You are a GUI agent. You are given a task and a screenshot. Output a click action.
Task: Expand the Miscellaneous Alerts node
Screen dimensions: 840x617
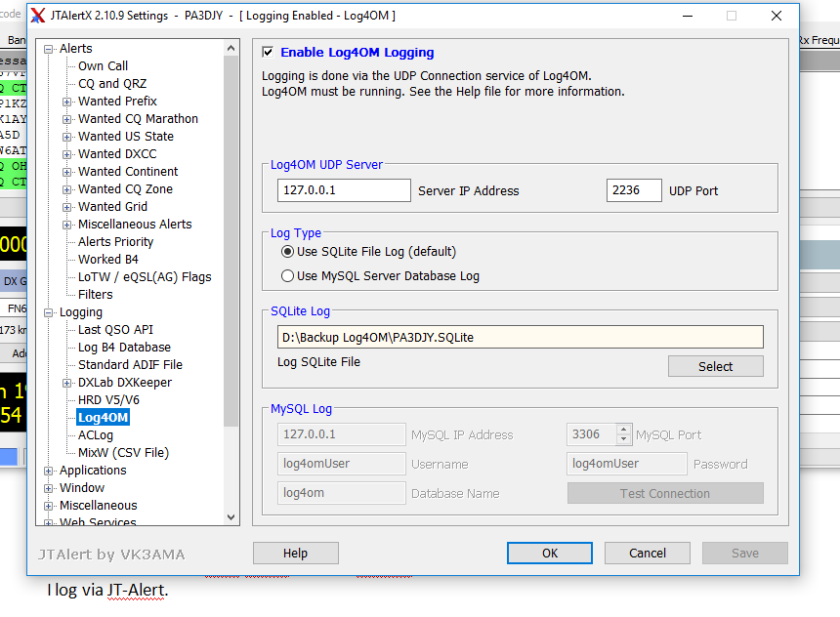(x=66, y=225)
